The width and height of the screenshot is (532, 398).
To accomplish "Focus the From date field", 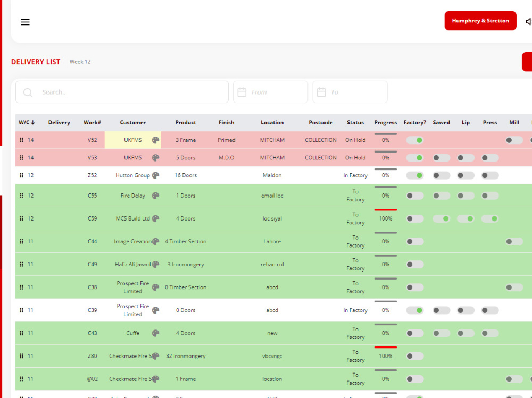I will coord(270,92).
